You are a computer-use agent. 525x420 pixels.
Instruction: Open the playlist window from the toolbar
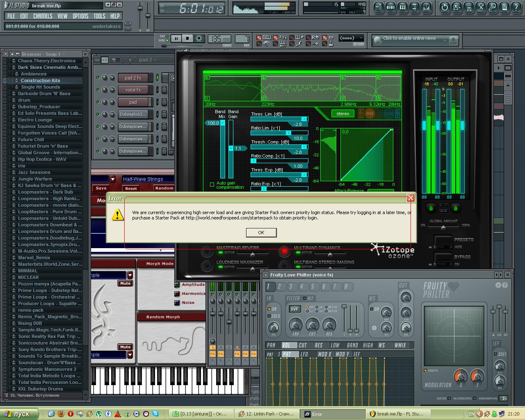point(379,7)
